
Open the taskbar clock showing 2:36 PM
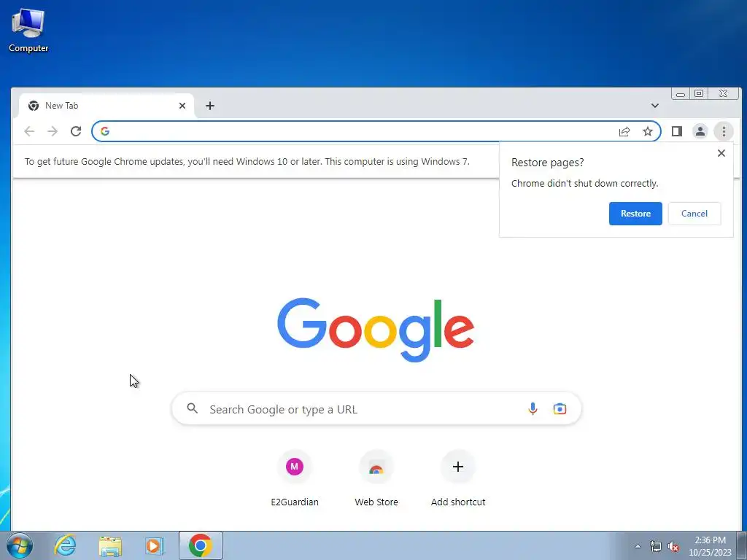click(710, 546)
